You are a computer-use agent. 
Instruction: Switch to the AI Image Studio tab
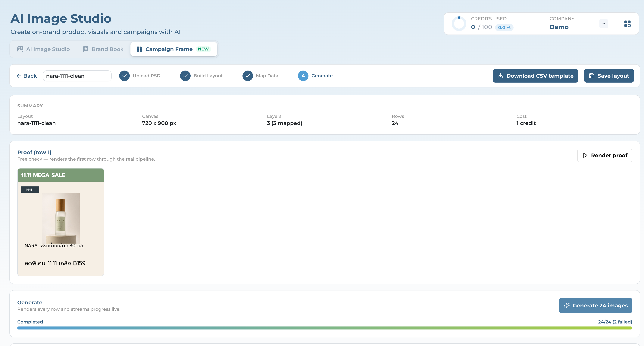point(43,49)
